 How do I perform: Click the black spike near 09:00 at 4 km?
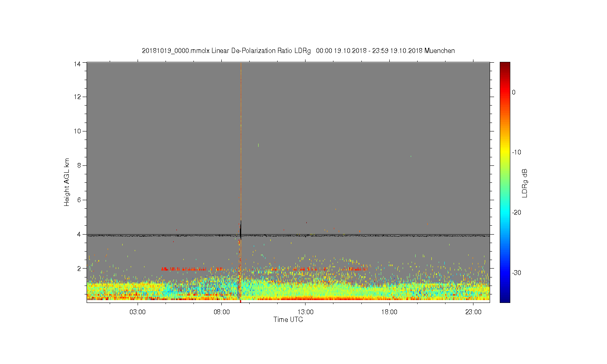241,231
